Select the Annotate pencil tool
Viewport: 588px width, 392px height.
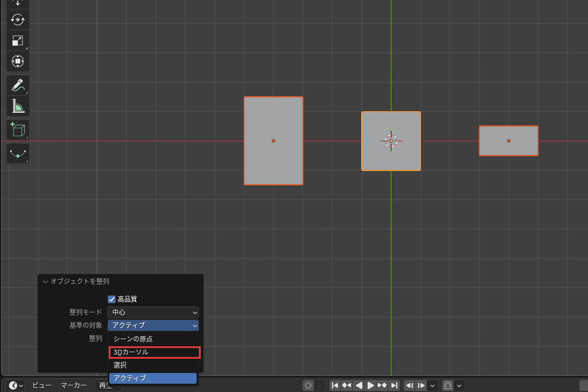tap(18, 85)
